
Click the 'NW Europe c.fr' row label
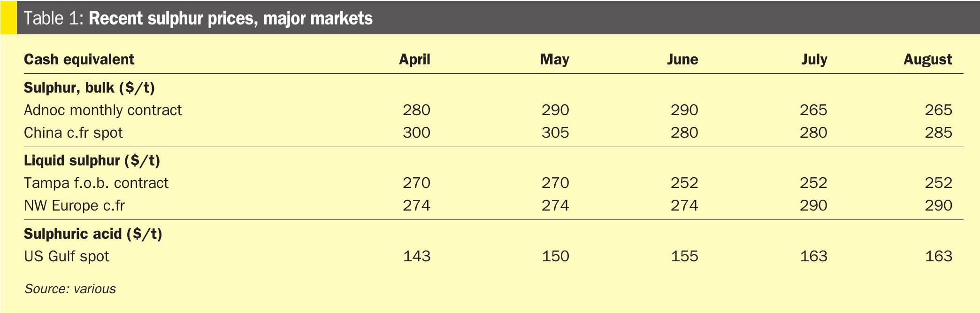pos(74,205)
